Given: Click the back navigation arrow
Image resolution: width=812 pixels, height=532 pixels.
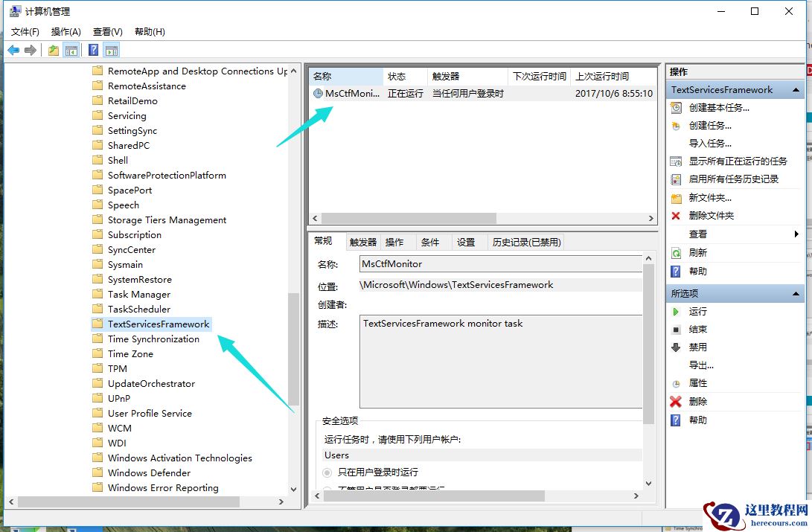Looking at the screenshot, I should (13, 50).
